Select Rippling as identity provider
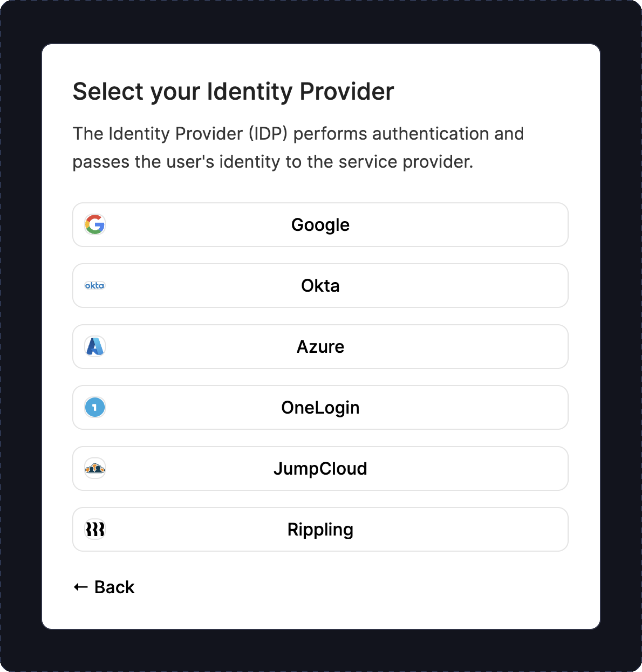This screenshot has height=672, width=642. [320, 529]
